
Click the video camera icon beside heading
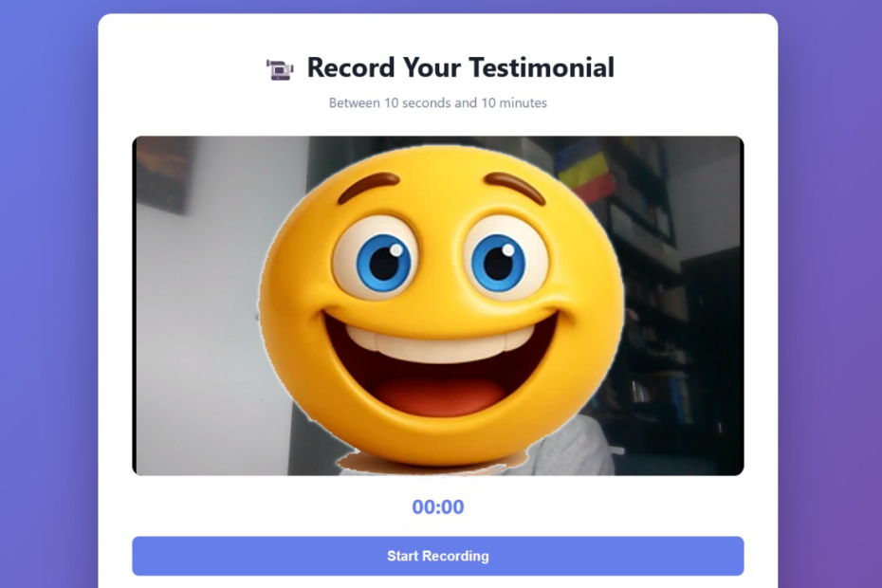(x=279, y=69)
